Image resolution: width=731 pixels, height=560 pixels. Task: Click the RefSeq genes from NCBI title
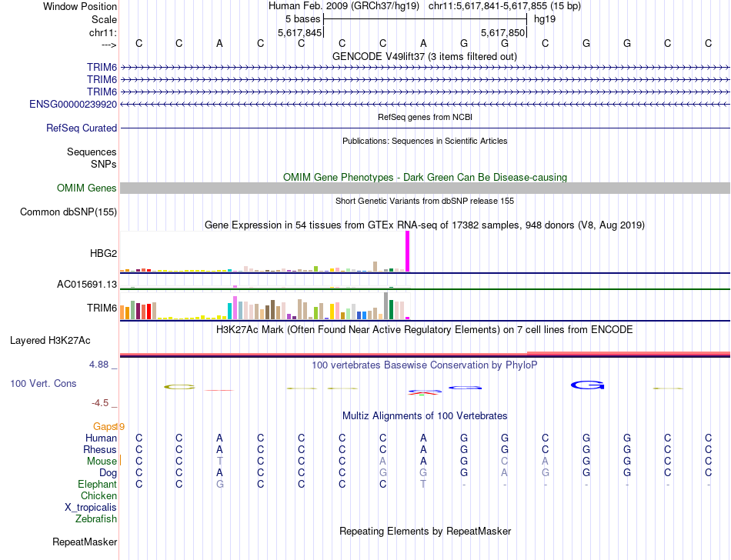pyautogui.click(x=426, y=117)
